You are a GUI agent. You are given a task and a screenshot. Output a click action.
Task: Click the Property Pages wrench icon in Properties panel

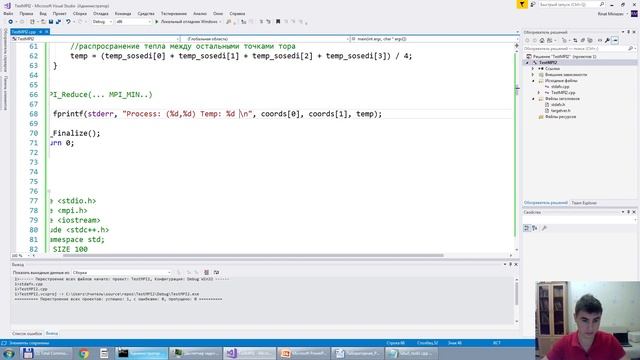[544, 228]
